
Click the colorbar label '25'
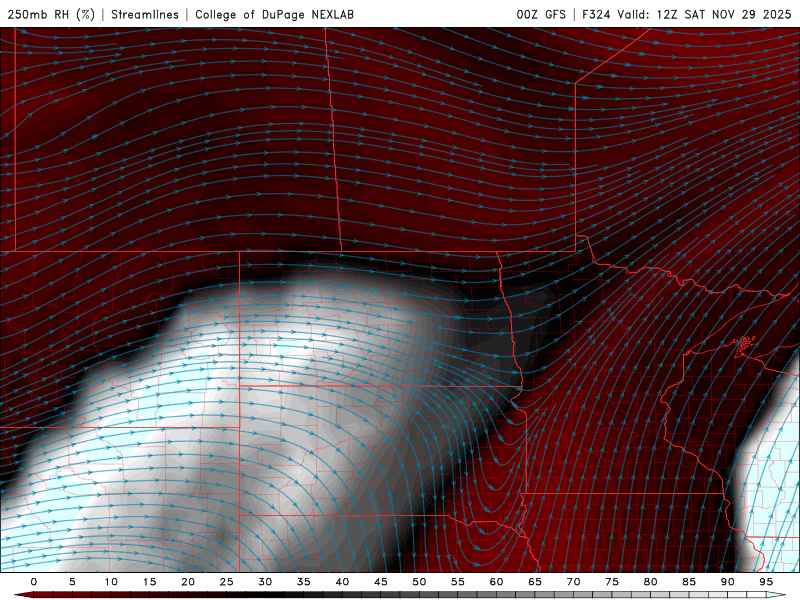[226, 582]
